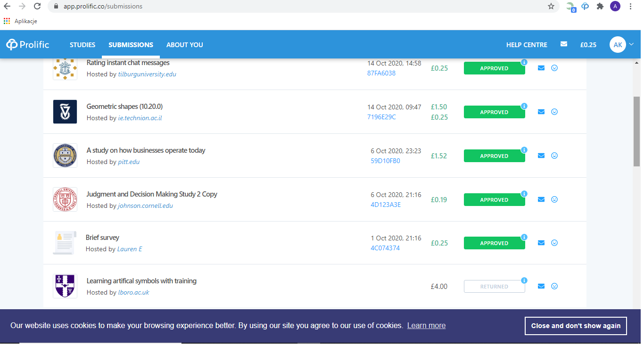
Task: Click Cornell University logo thumbnail
Action: pyautogui.click(x=65, y=199)
